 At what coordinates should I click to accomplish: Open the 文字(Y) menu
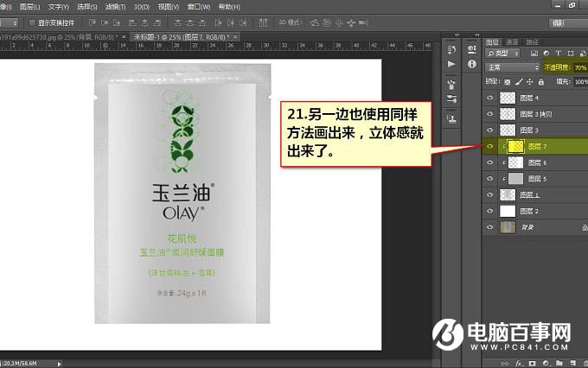pos(59,7)
